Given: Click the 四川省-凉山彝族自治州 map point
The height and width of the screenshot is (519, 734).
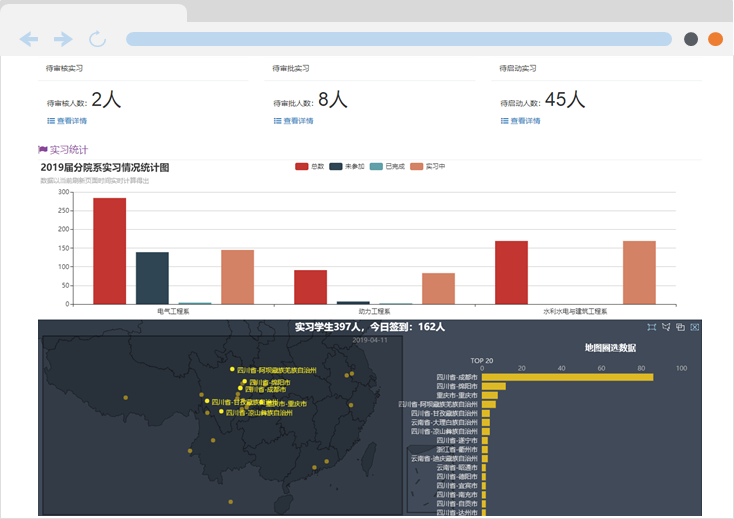Looking at the screenshot, I should 221,411.
